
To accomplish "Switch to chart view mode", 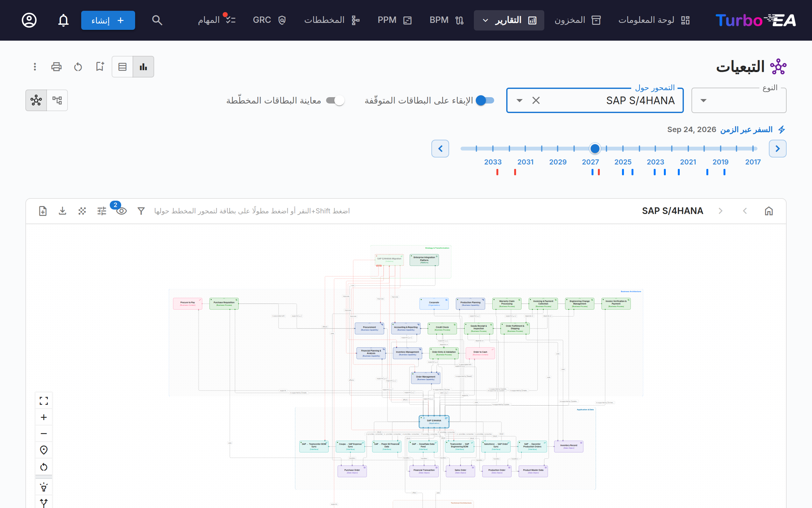I will click(143, 67).
